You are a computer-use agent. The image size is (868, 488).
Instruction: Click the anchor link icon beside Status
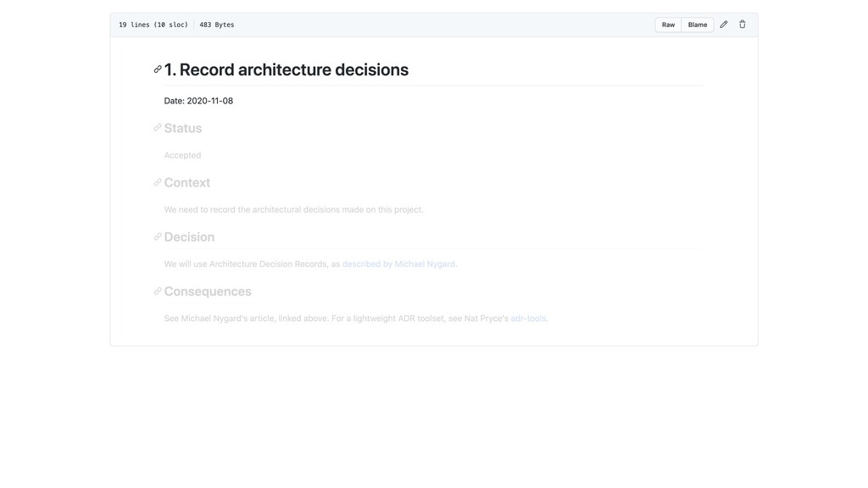click(x=158, y=128)
